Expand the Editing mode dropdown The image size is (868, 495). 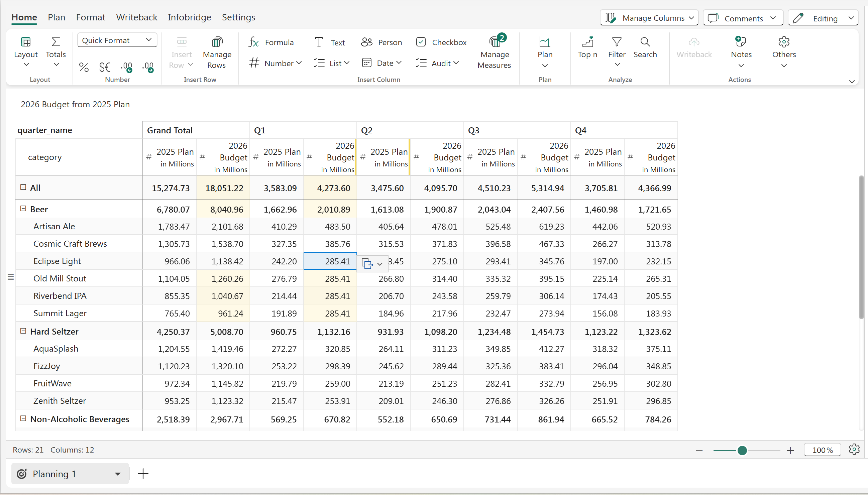click(851, 18)
